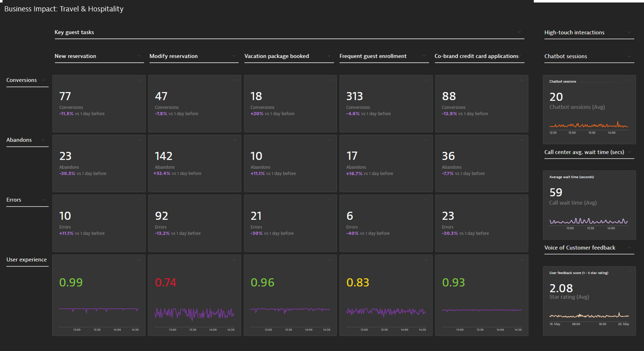Image resolution: width=644 pixels, height=351 pixels.
Task: Open the tile menu on 142 Abandons tile
Action: tap(234, 140)
